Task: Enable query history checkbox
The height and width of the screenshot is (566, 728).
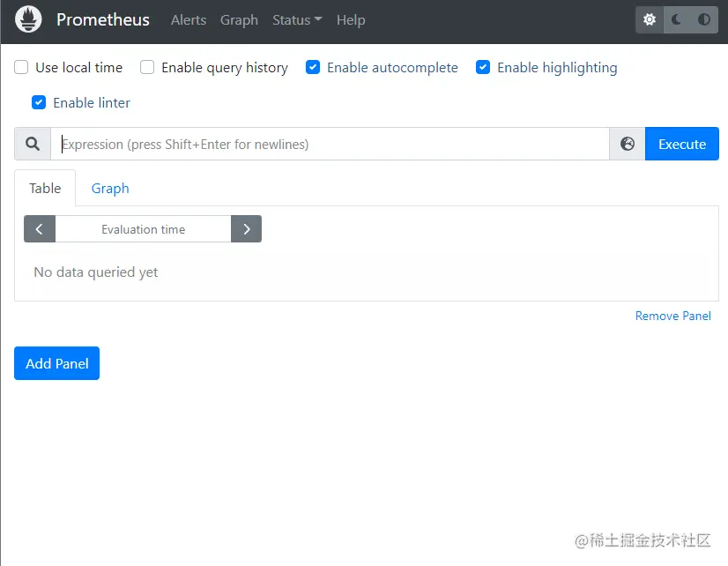Action: [x=147, y=67]
